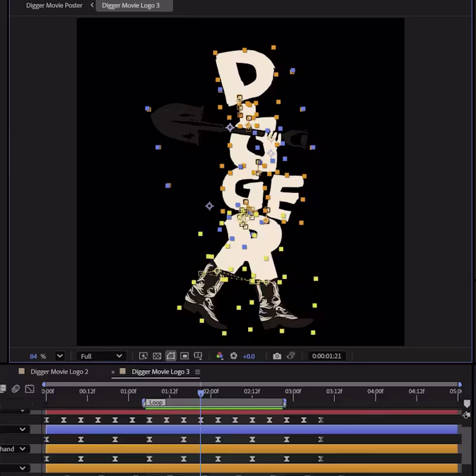Open dropdown beside the blue layer bar
This screenshot has width=476, height=476.
(23, 429)
